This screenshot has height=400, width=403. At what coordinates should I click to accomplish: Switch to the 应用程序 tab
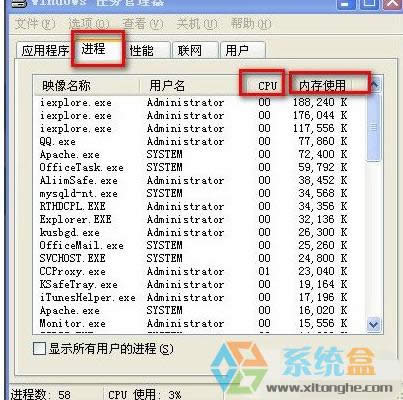pyautogui.click(x=44, y=51)
